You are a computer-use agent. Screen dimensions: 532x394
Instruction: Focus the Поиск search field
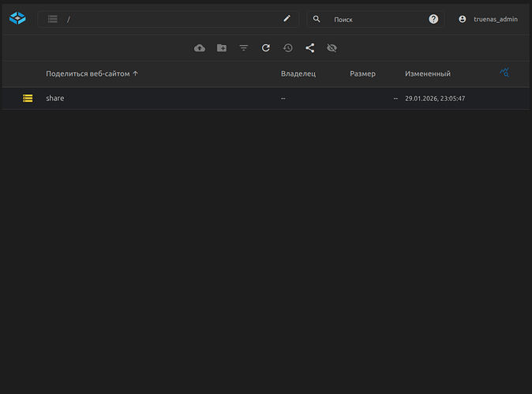click(x=375, y=19)
